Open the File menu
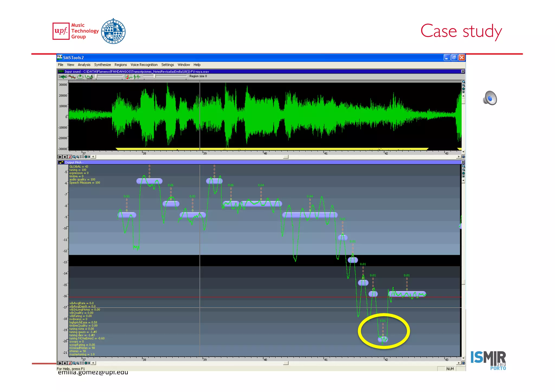This screenshot has height=392, width=555. point(60,65)
